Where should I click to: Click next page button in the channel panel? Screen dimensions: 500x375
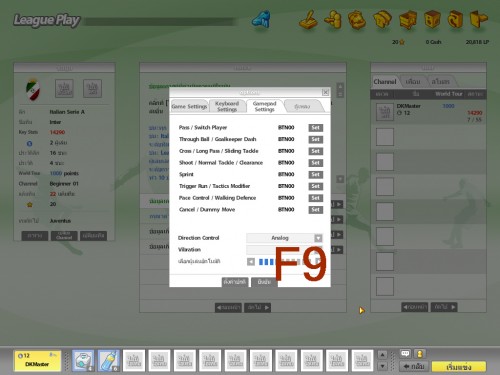(x=444, y=307)
